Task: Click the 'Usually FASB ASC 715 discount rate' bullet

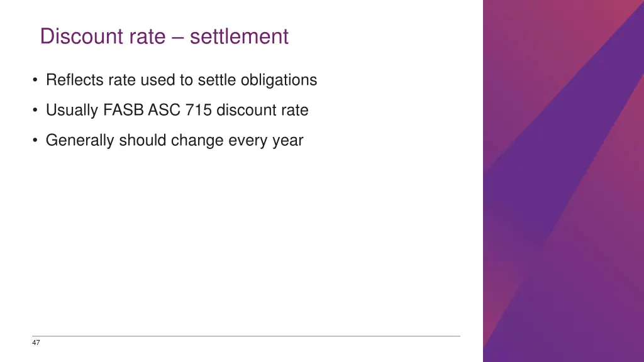Action: [x=177, y=111]
